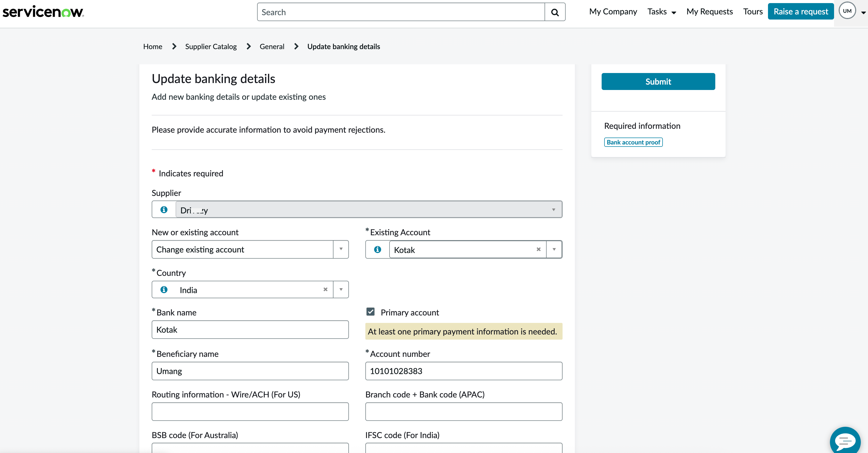Go to General breadcrumb
Image resolution: width=868 pixels, height=453 pixels.
click(272, 47)
